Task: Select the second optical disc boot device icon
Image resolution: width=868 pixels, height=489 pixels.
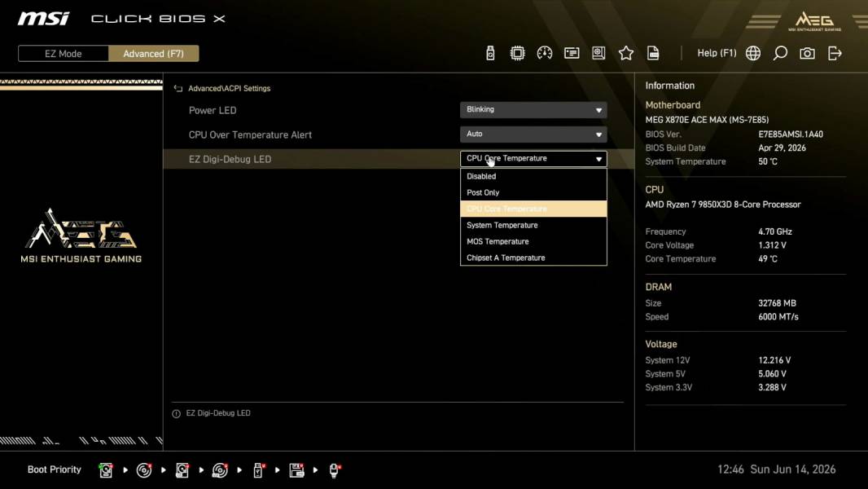Action: (220, 470)
